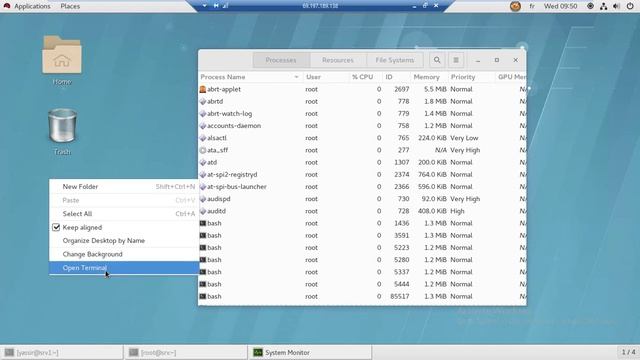This screenshot has width=640, height=360.
Task: Click terminal icon of bash ID 85517
Action: tap(202, 296)
